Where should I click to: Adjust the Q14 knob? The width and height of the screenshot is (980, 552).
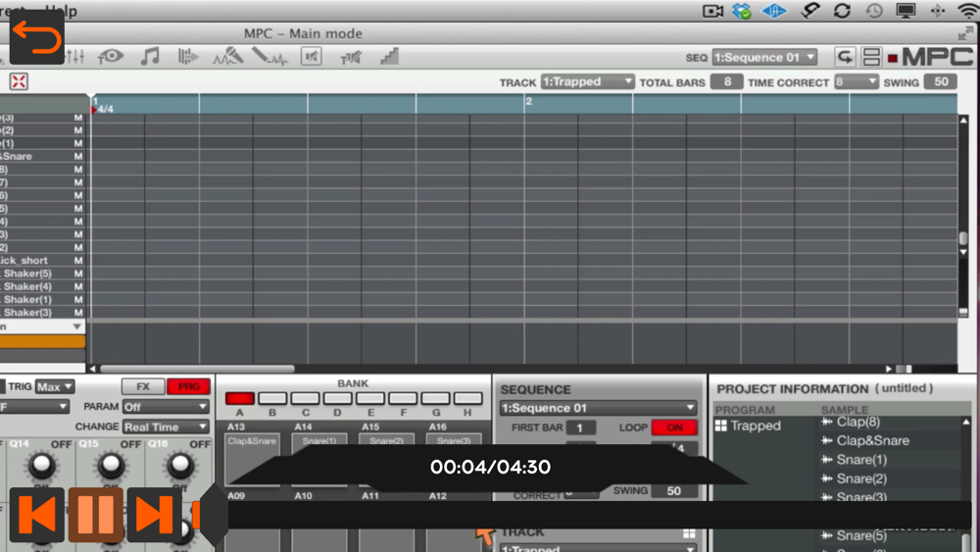point(41,465)
